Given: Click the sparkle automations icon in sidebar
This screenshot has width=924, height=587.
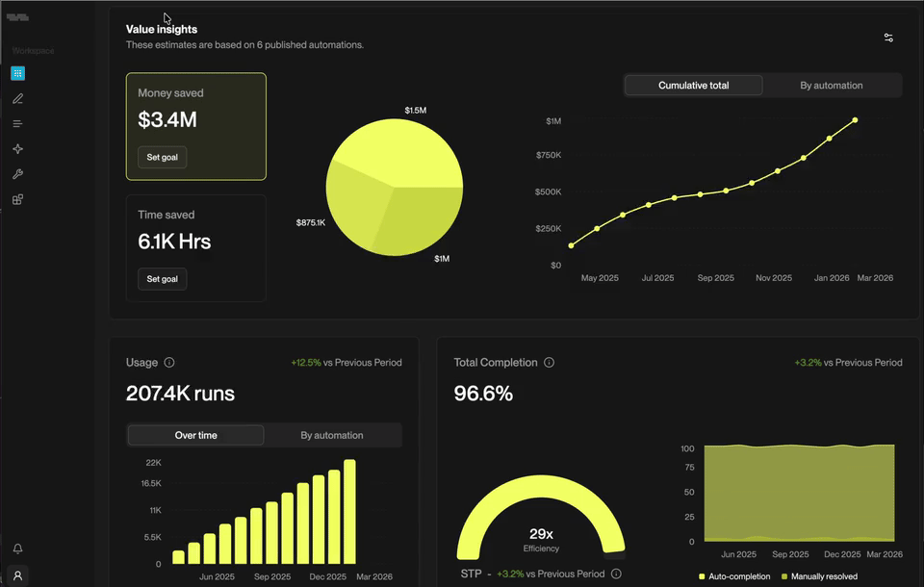Looking at the screenshot, I should 17,148.
